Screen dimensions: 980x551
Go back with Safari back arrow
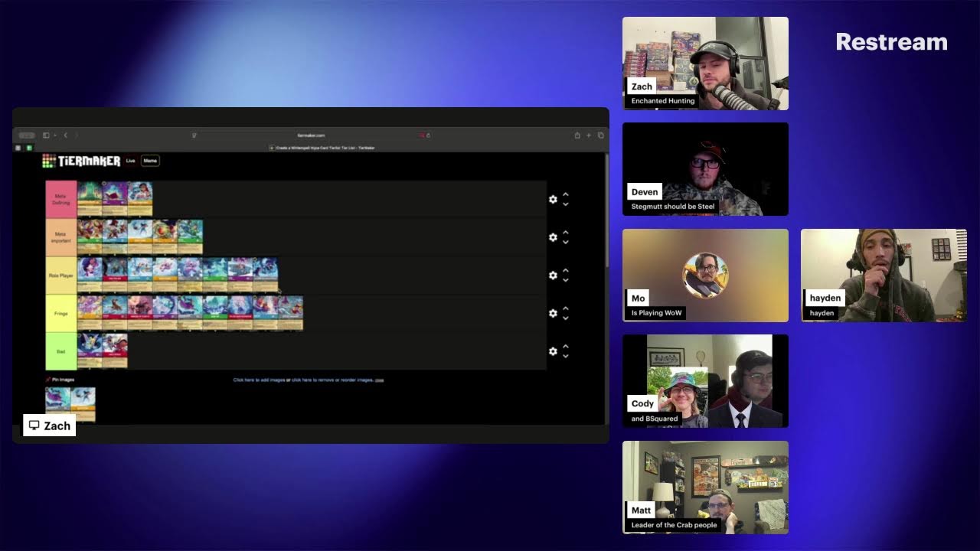(65, 135)
